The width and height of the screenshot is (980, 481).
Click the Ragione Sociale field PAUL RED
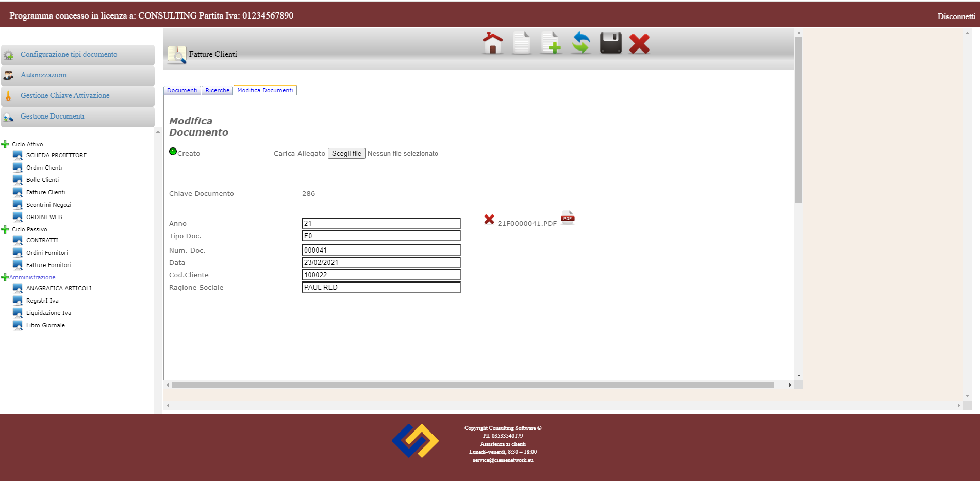381,287
